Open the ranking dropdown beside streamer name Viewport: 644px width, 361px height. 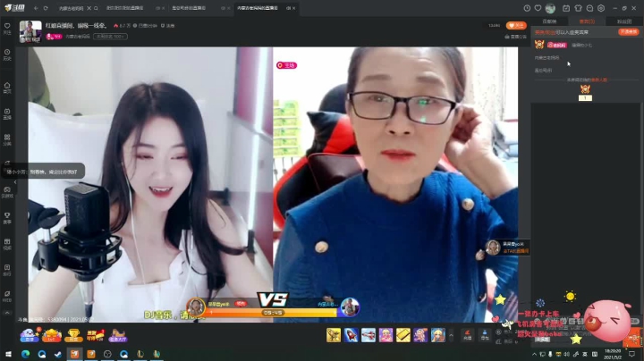pos(111,37)
